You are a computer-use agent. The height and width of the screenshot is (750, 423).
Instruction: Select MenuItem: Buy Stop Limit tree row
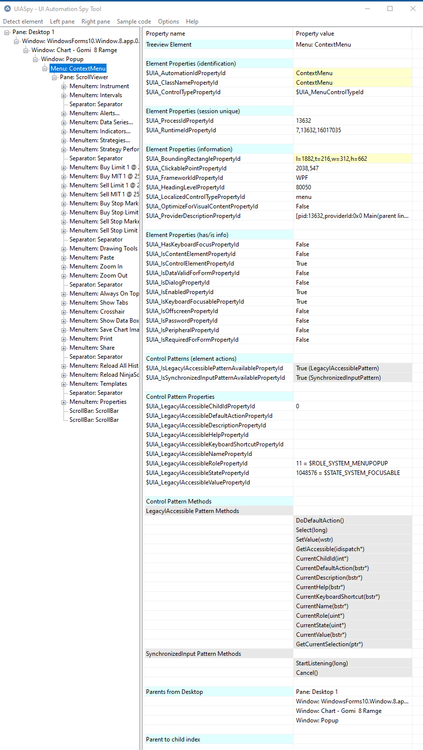[x=104, y=212]
